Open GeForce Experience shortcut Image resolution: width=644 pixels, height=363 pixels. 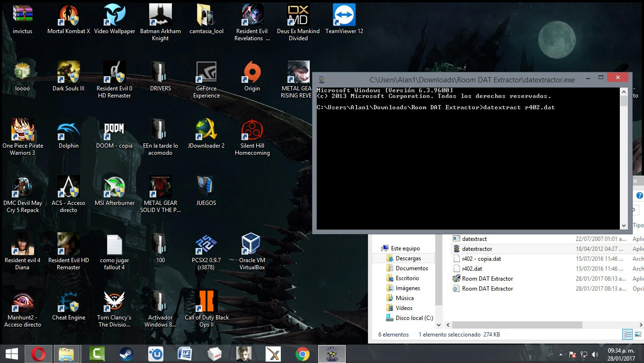pos(206,80)
